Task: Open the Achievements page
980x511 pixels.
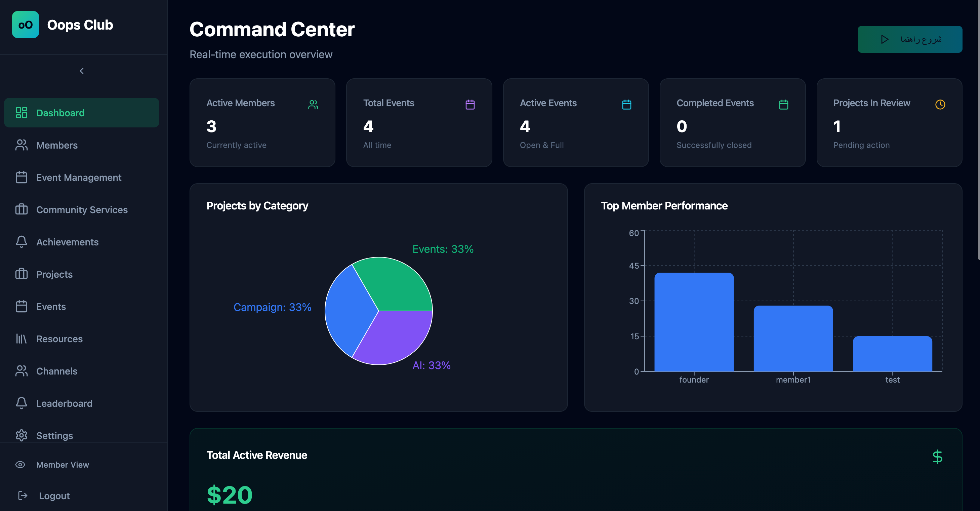Action: (81, 242)
